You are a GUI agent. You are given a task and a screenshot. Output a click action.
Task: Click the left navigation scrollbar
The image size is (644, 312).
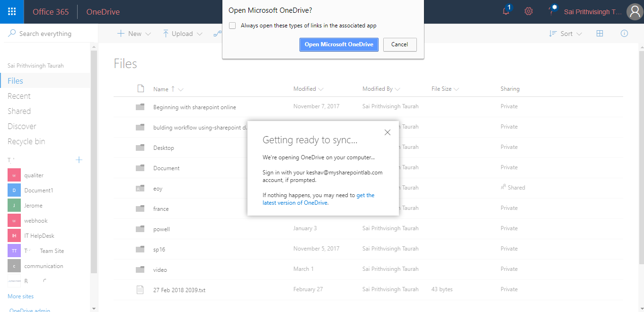(94, 161)
